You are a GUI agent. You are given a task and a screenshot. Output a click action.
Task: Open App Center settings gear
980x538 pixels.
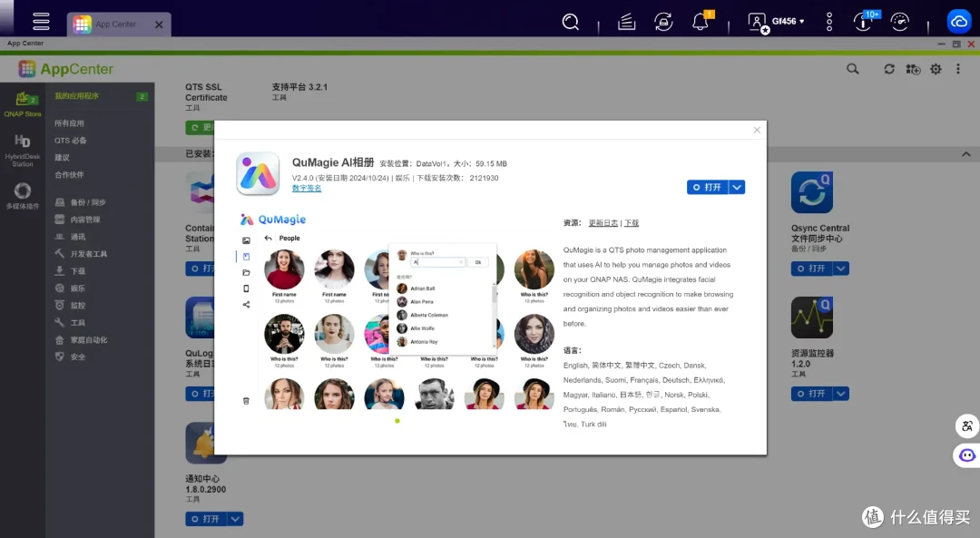pos(936,69)
